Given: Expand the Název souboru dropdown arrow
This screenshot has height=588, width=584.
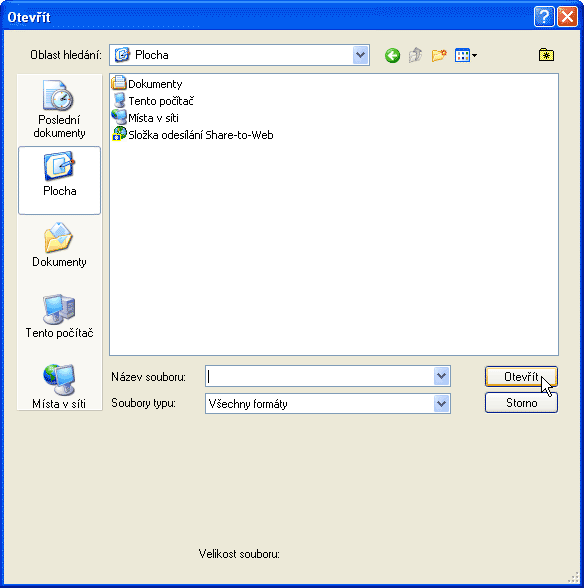Looking at the screenshot, I should (442, 376).
